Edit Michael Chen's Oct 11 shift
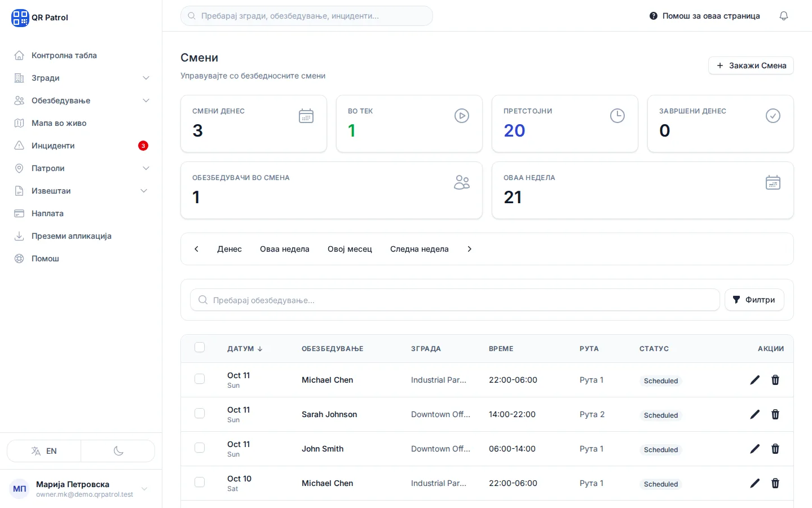This screenshot has width=812, height=508. pyautogui.click(x=755, y=380)
